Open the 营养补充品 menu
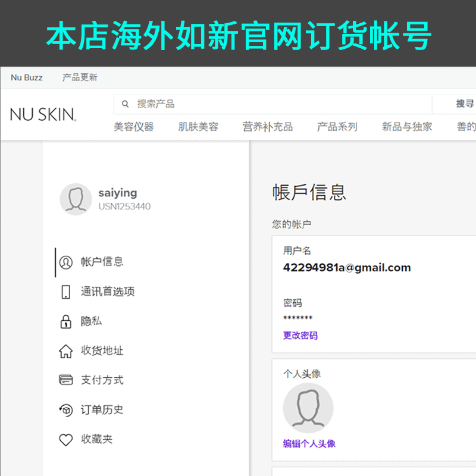 pos(267,127)
